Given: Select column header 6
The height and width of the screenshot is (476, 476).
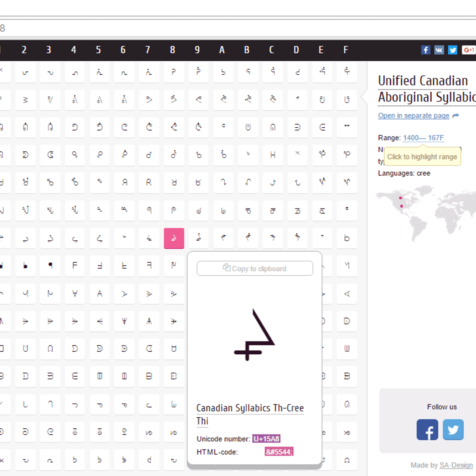Looking at the screenshot, I should pos(123,50).
